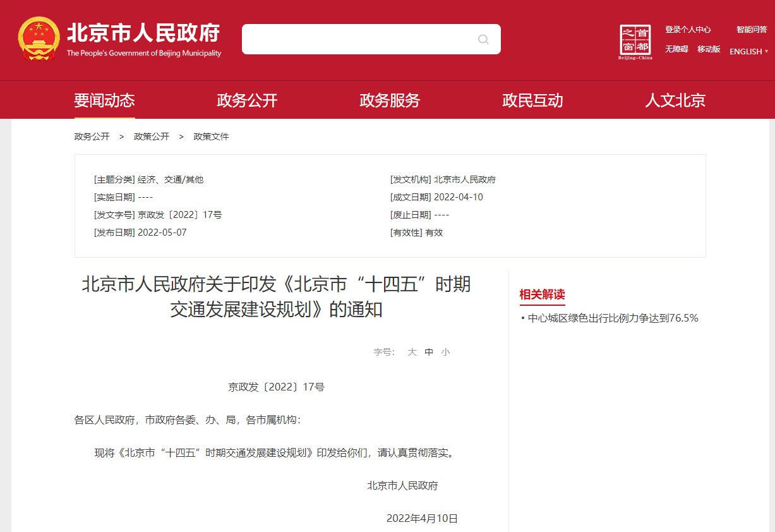The width and height of the screenshot is (775, 532).
Task: Click 政策公开 in the breadcrumb
Action: click(x=152, y=136)
